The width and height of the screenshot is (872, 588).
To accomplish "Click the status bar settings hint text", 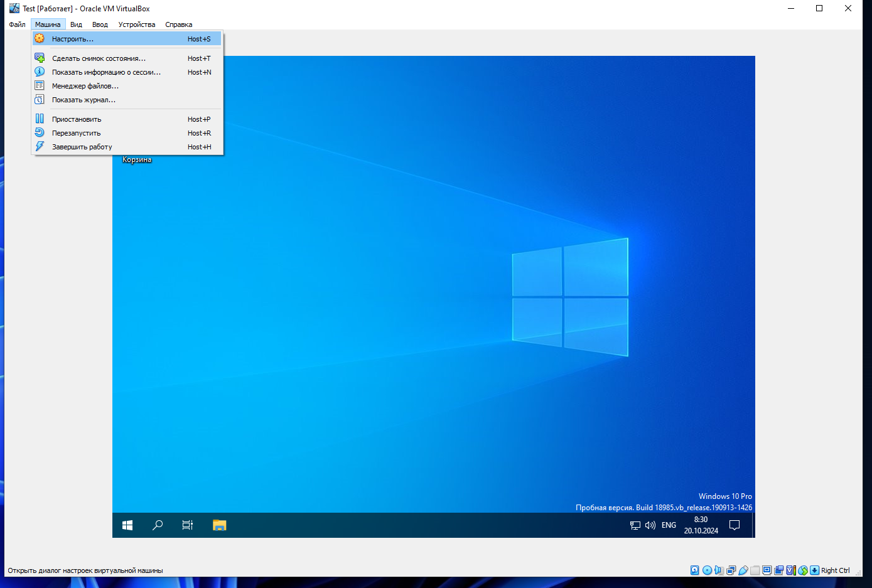I will [x=85, y=570].
